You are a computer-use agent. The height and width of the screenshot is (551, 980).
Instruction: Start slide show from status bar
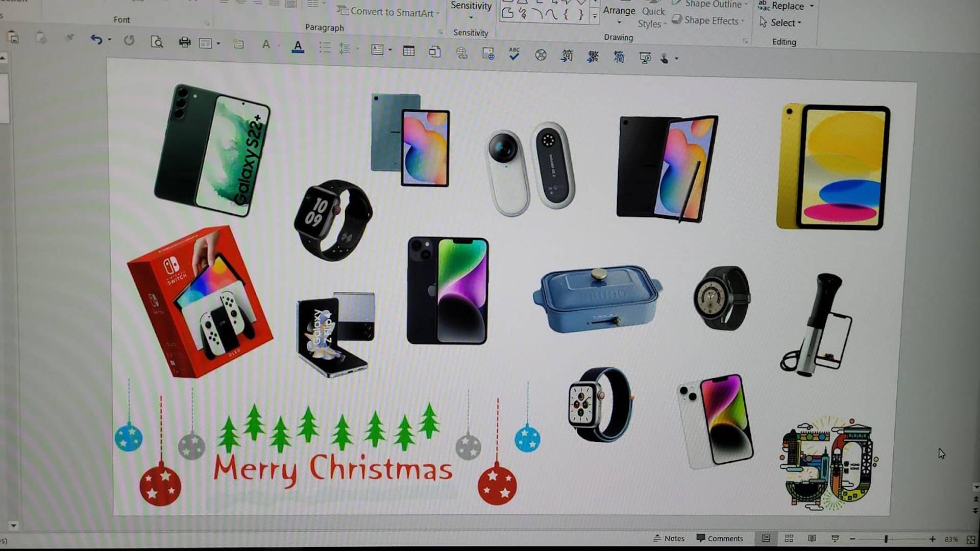pos(835,539)
